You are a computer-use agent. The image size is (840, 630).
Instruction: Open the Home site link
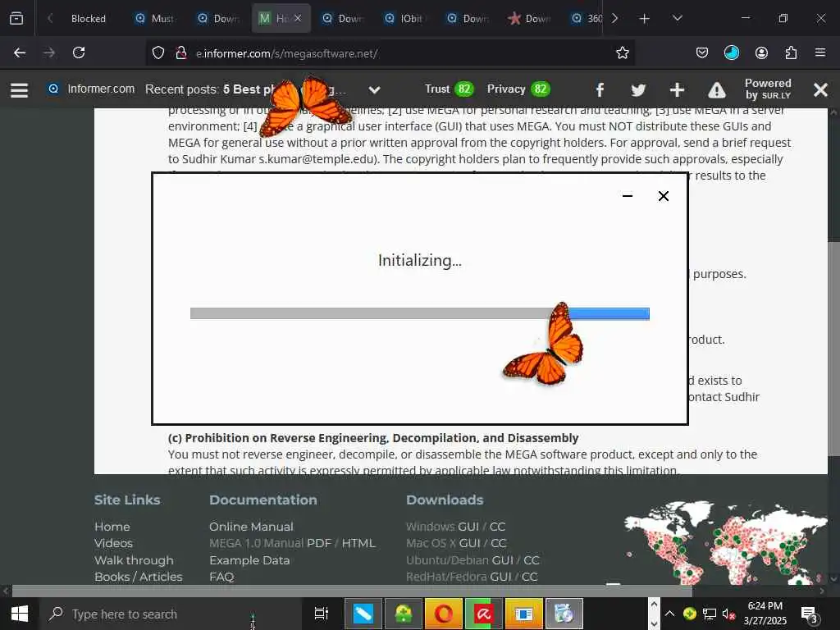tap(112, 527)
